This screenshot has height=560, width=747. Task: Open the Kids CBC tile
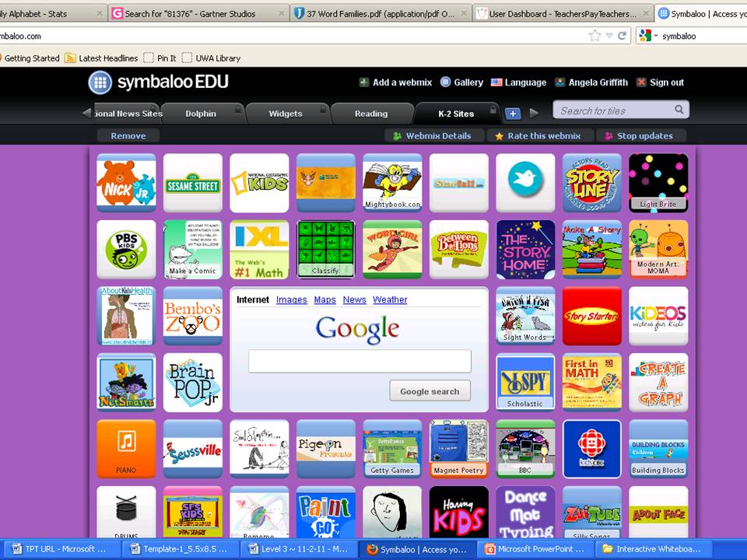point(591,449)
